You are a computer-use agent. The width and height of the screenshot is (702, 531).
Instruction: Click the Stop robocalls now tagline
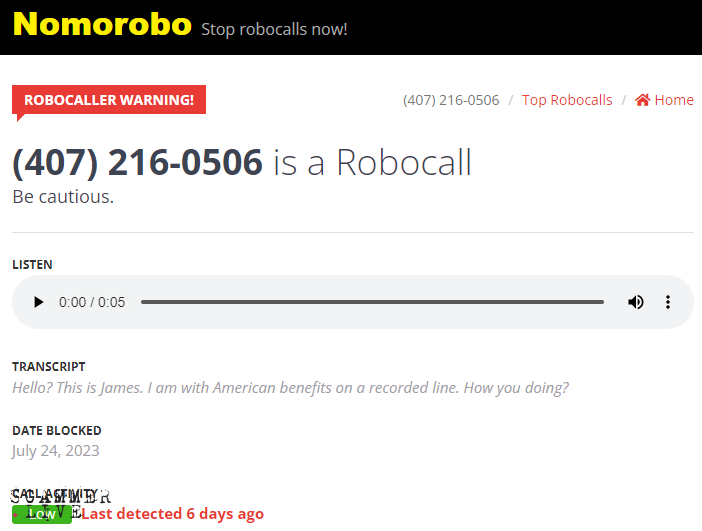click(274, 29)
